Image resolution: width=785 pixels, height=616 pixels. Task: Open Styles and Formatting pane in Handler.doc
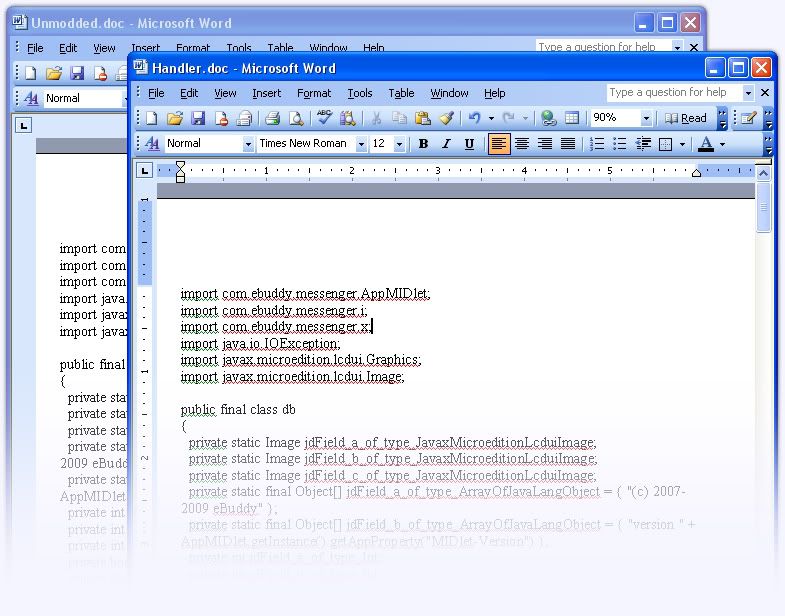(x=152, y=144)
